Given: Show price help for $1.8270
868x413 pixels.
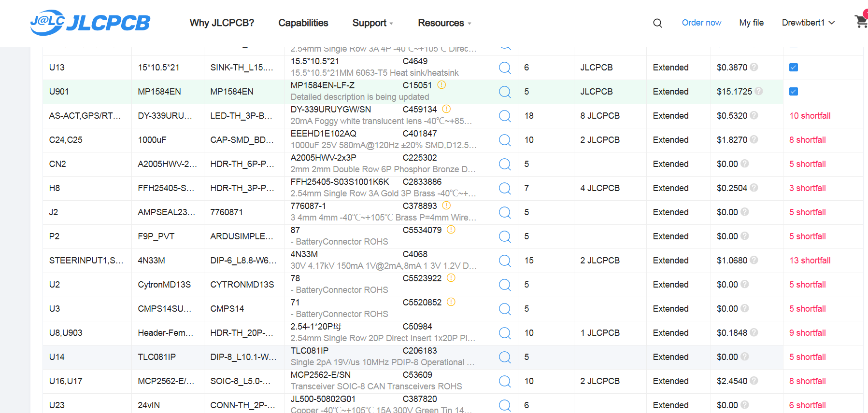Looking at the screenshot, I should pos(754,139).
